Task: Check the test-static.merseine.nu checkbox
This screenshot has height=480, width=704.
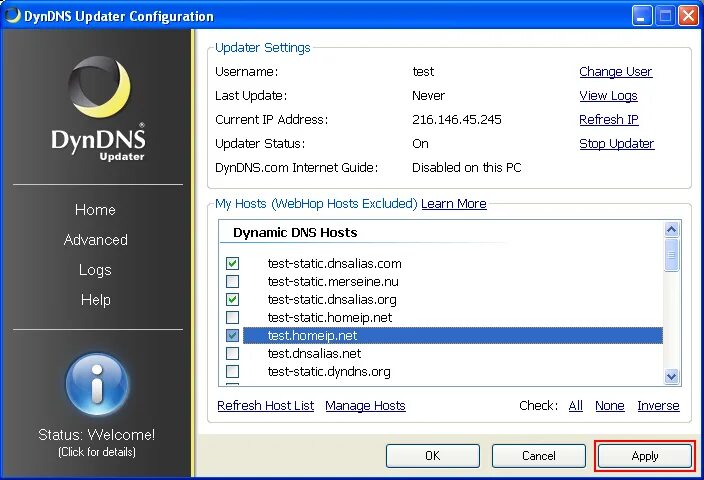Action: pos(232,282)
